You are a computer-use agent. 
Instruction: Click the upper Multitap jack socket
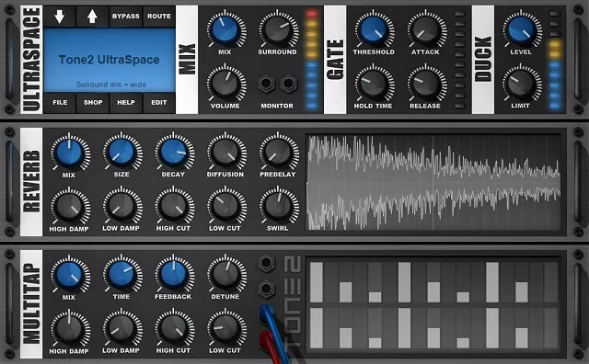click(266, 263)
